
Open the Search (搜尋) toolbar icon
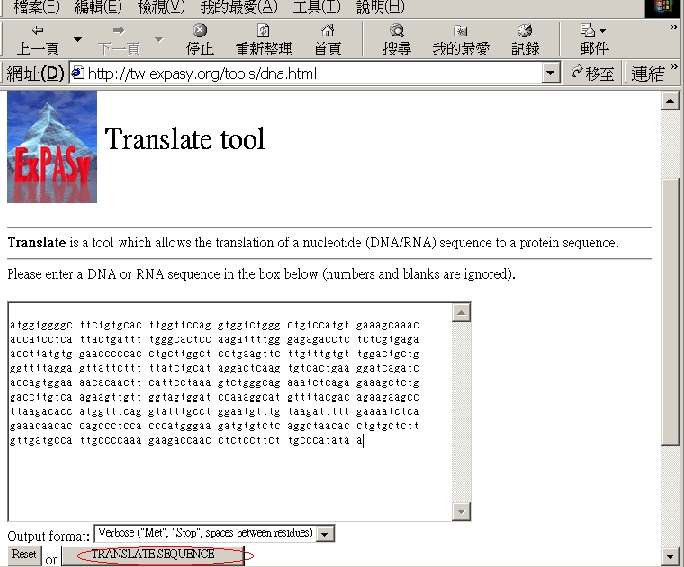pyautogui.click(x=396, y=32)
